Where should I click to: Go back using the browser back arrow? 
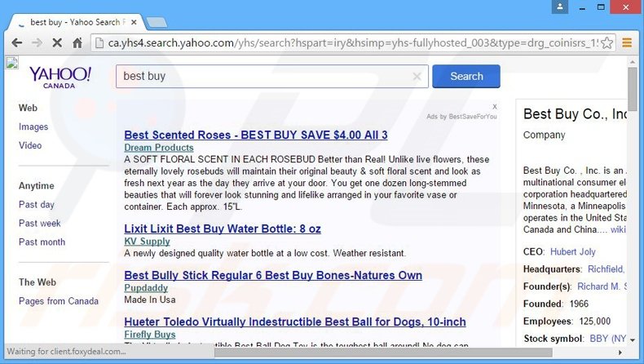tap(17, 42)
